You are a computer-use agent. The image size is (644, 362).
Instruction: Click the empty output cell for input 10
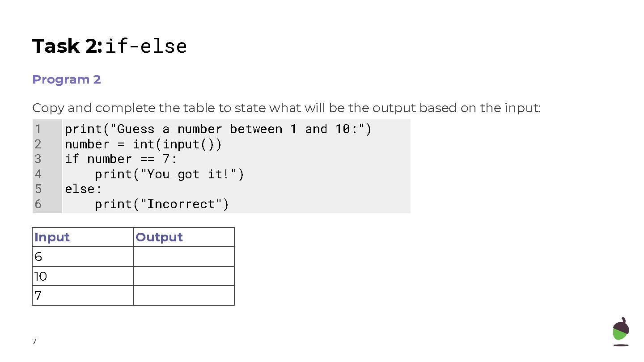[184, 276]
